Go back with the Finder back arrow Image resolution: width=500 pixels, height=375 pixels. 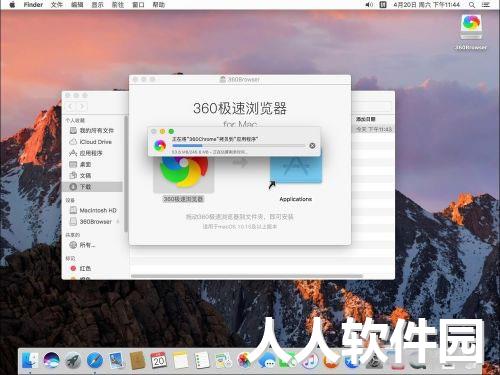coord(71,107)
